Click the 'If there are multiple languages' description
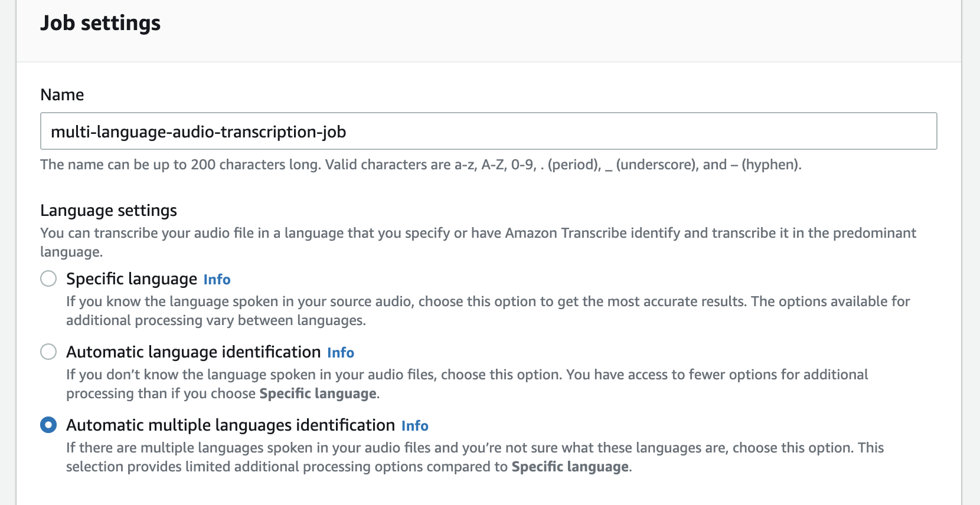The height and width of the screenshot is (505, 980). [475, 448]
